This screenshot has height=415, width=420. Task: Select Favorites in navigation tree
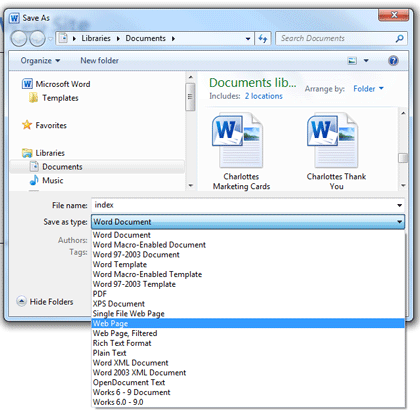(x=51, y=125)
